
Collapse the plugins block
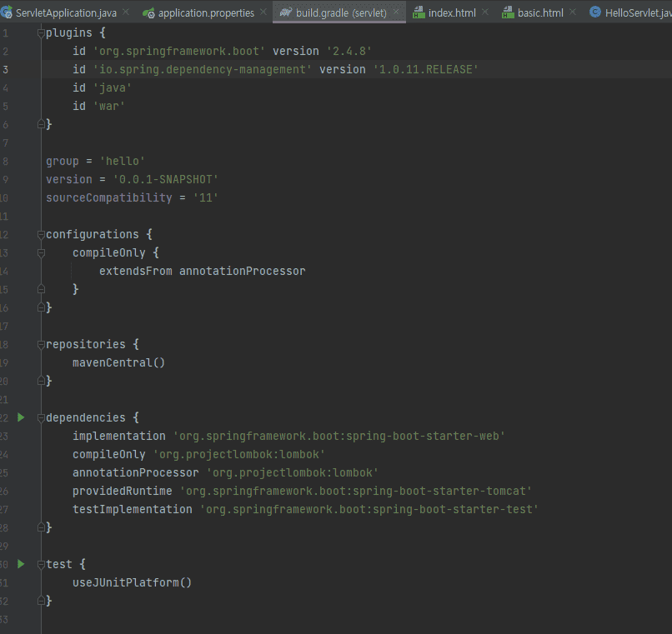(41, 33)
